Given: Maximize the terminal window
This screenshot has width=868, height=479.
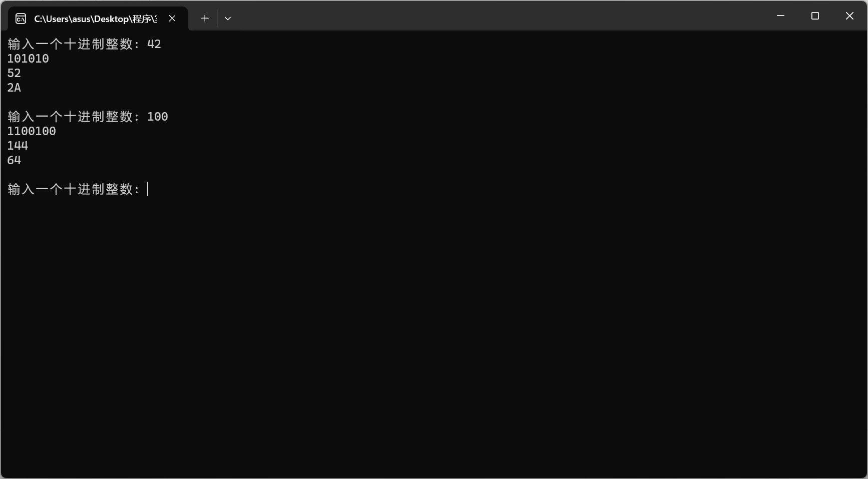Looking at the screenshot, I should pos(815,16).
